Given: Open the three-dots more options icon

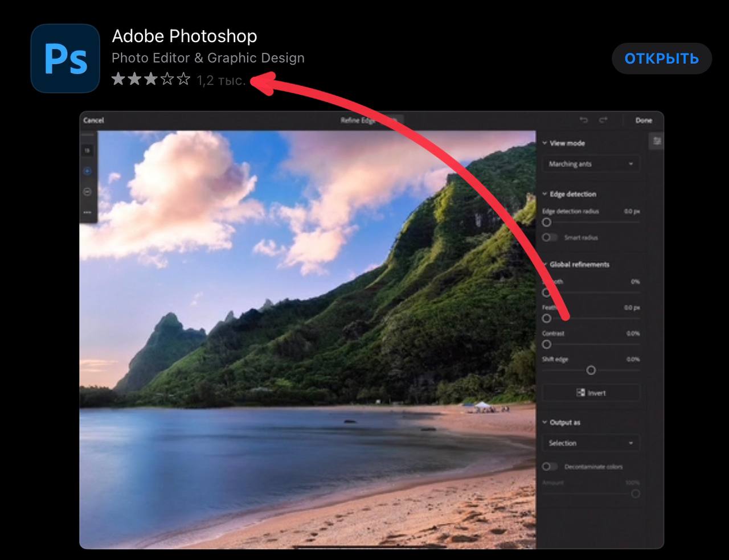Looking at the screenshot, I should coord(87,212).
